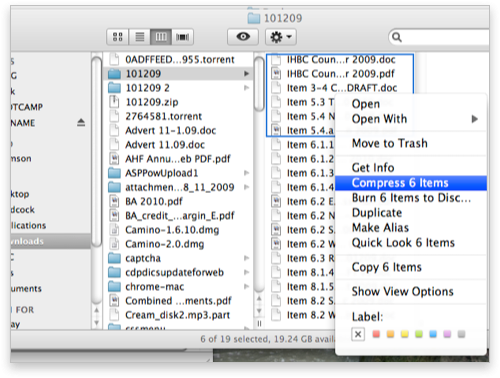This screenshot has width=500, height=378.
Task: Select cdpdicsupdateforweb folder icon
Action: 114,272
